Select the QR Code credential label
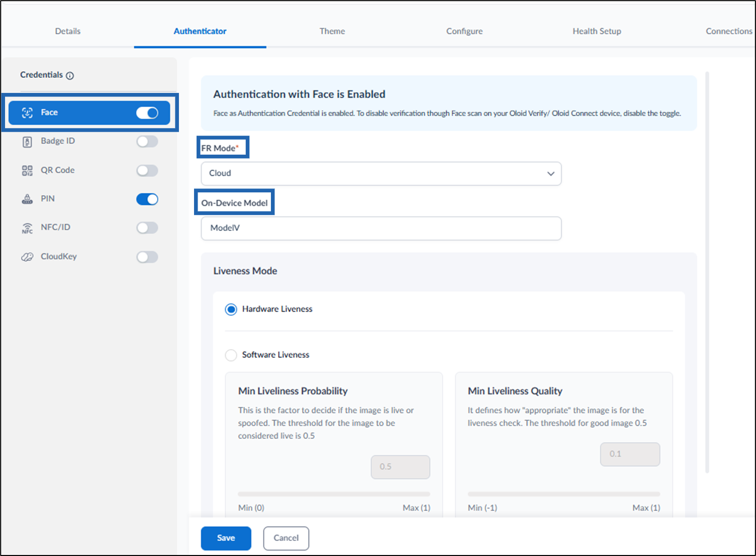Image resolution: width=756 pixels, height=556 pixels. pyautogui.click(x=58, y=170)
